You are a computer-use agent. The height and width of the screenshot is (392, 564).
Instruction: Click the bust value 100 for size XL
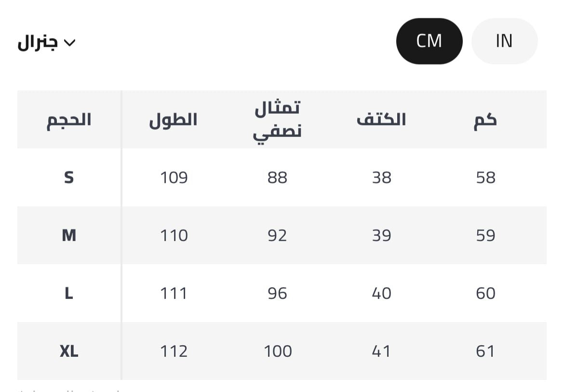click(x=278, y=351)
